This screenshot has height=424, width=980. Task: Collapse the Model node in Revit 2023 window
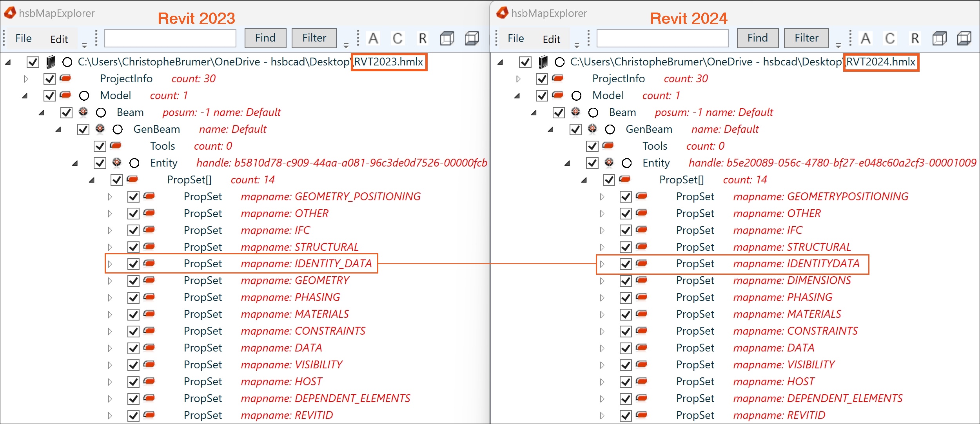[x=25, y=96]
